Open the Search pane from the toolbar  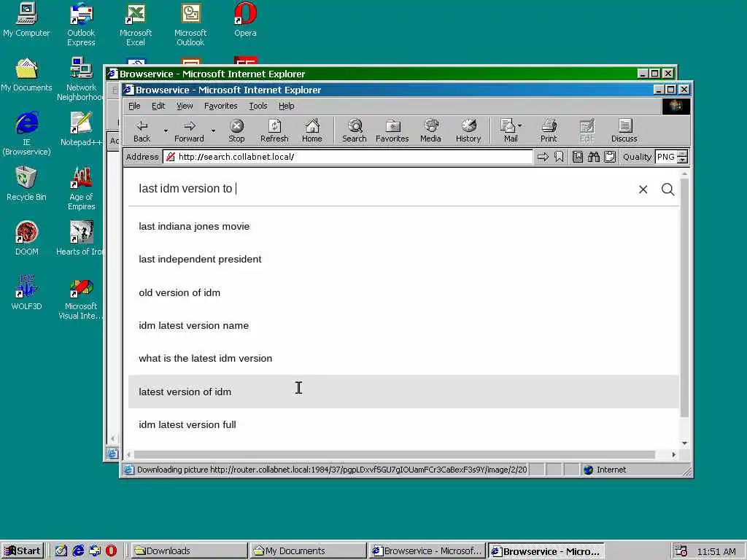point(355,131)
